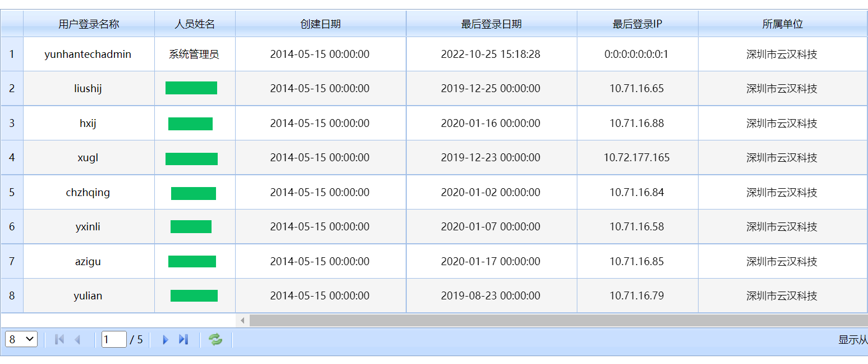The width and height of the screenshot is (868, 364).
Task: Click the 最后登录IP column header
Action: [x=637, y=24]
